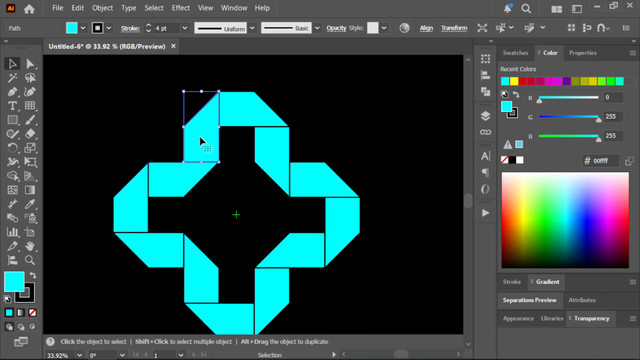Select the Pen tool

point(12,92)
